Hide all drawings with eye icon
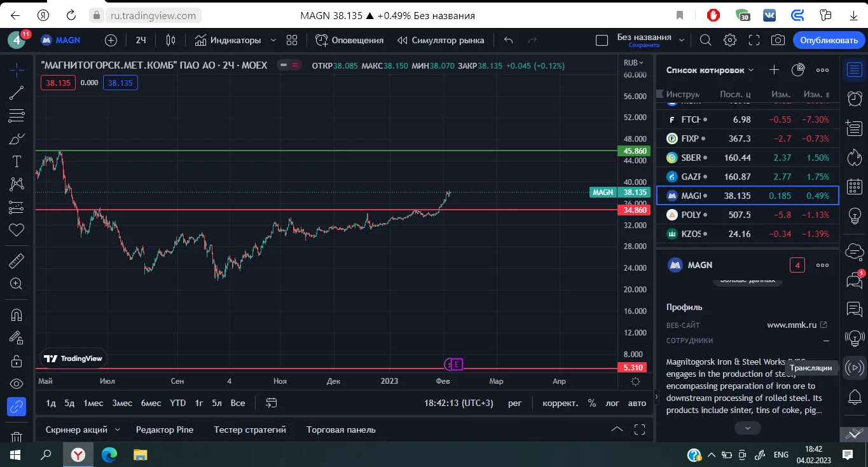This screenshot has height=467, width=868. (17, 384)
